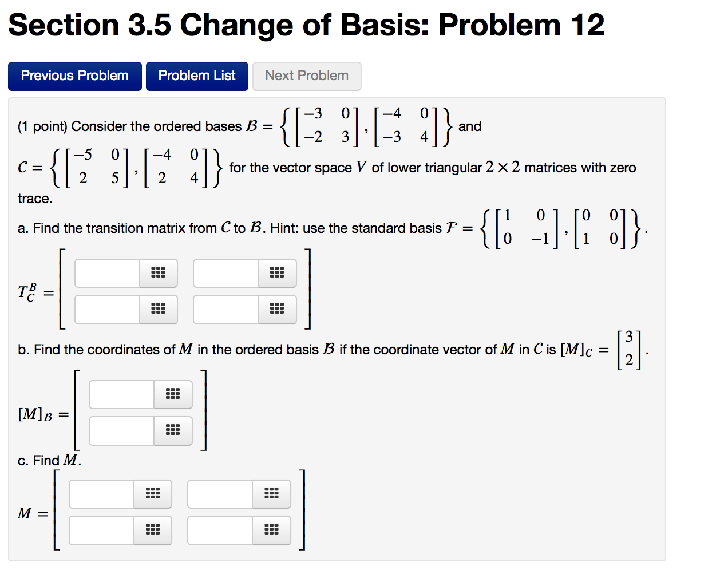This screenshot has width=728, height=570.
Task: Click the second [M]_B input field
Action: [121, 431]
